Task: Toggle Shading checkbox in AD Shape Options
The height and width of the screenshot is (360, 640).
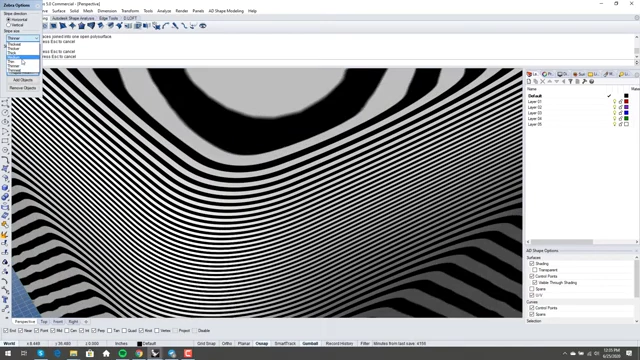Action: pyautogui.click(x=532, y=264)
